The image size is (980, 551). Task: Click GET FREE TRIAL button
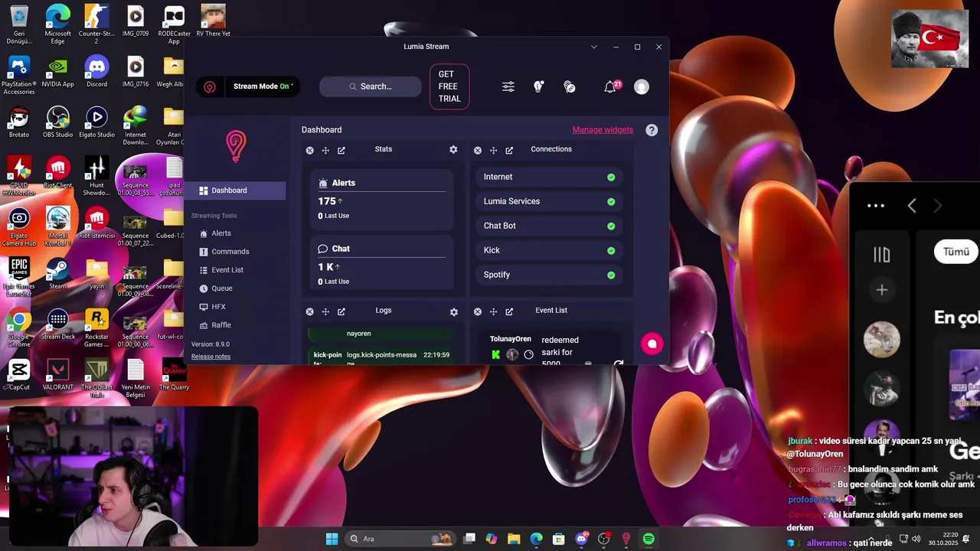tap(449, 86)
